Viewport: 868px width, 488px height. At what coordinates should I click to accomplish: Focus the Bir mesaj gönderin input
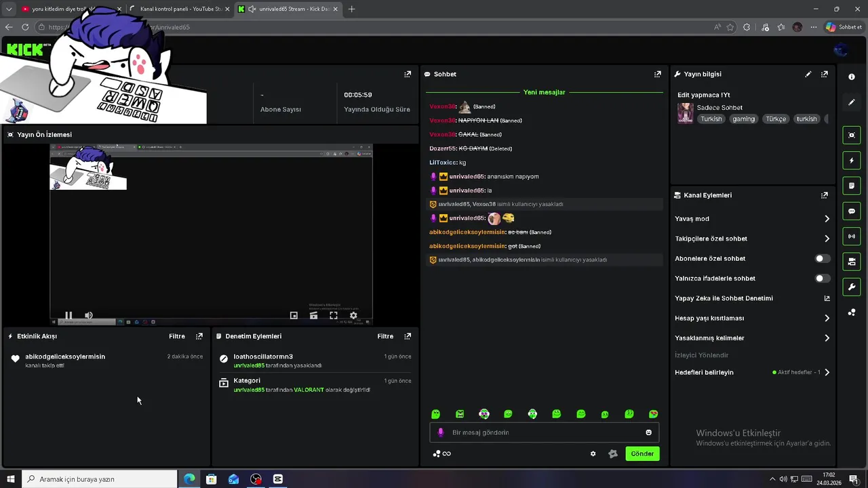tap(544, 432)
